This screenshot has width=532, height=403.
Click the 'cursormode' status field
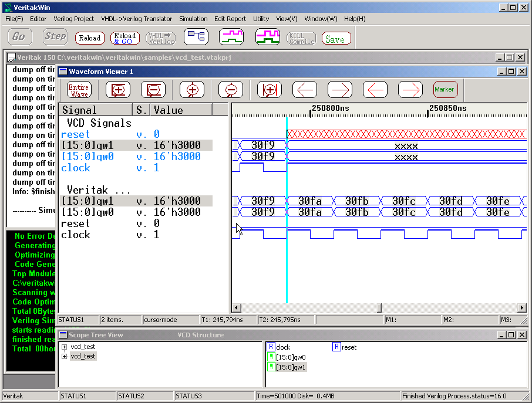click(x=171, y=320)
